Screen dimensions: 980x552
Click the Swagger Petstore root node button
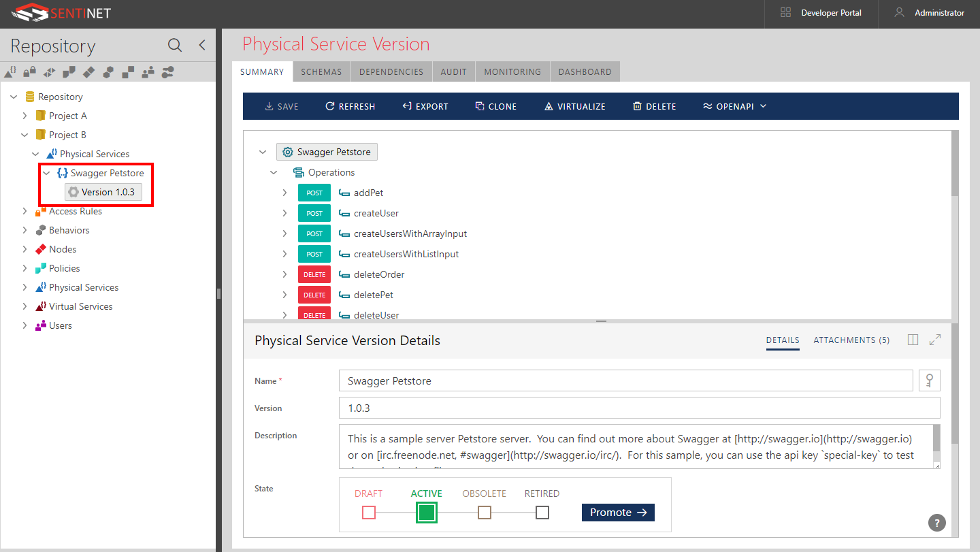point(327,152)
